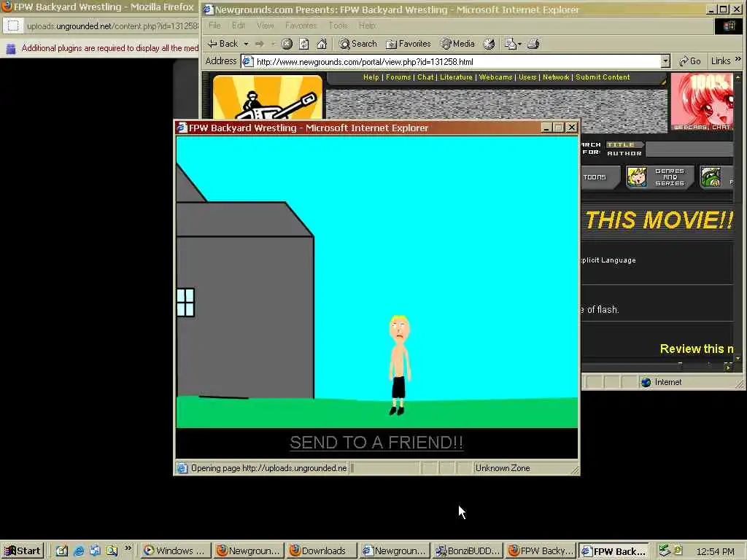Screen dimensions: 747x560
Task: Click the anime girl Webcams Chat ad
Action: click(x=702, y=102)
